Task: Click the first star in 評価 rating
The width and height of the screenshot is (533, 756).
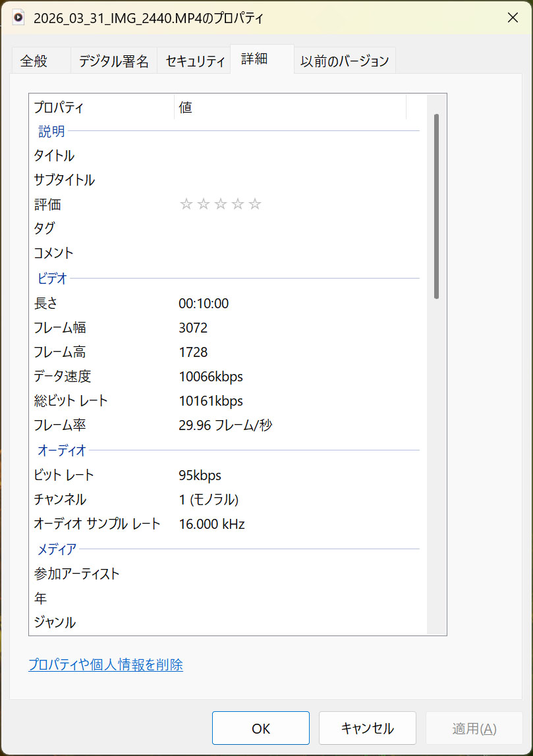Action: (186, 205)
